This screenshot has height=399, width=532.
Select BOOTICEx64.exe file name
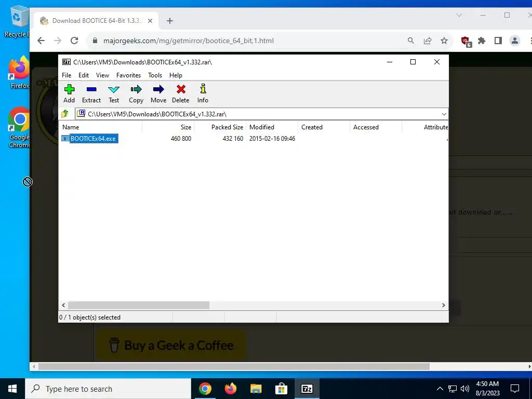click(x=94, y=138)
